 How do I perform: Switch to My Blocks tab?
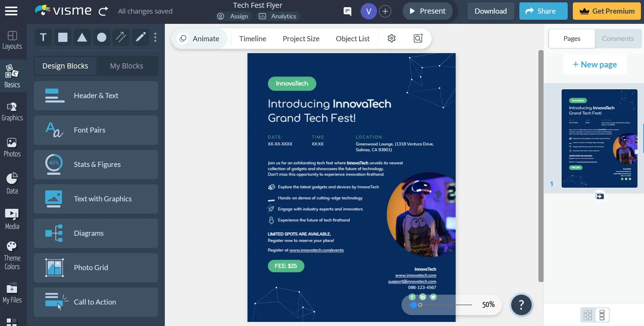tap(126, 66)
